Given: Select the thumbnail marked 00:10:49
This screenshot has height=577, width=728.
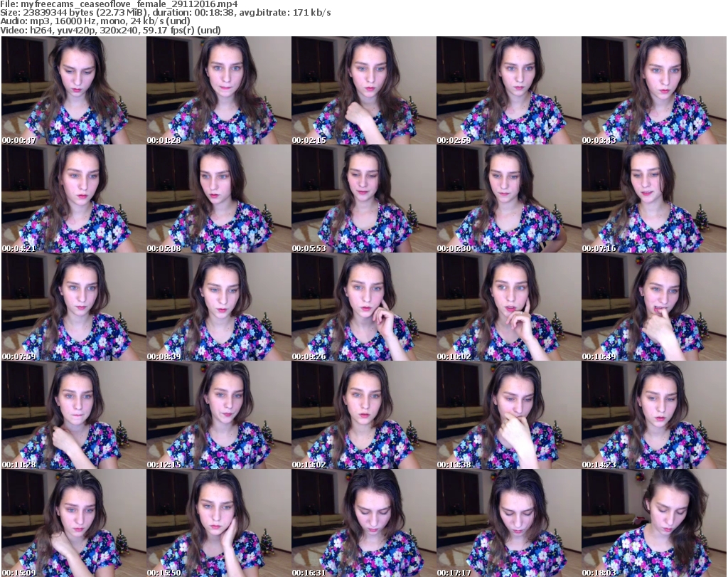Looking at the screenshot, I should 653,307.
